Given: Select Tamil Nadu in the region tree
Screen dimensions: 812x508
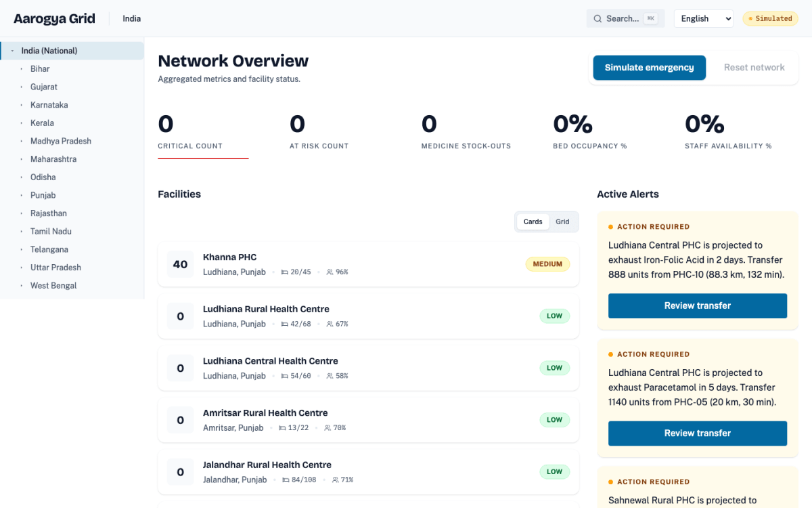Looking at the screenshot, I should click(72, 232).
